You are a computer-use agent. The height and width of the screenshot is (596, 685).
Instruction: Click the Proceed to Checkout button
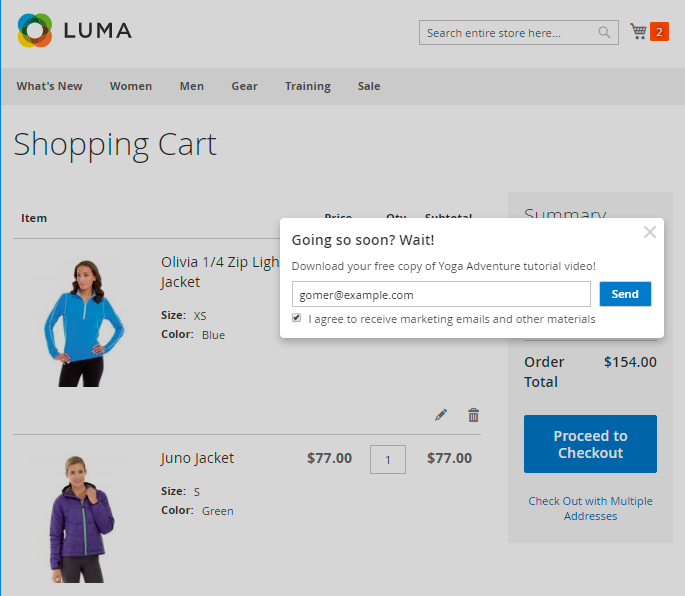590,444
